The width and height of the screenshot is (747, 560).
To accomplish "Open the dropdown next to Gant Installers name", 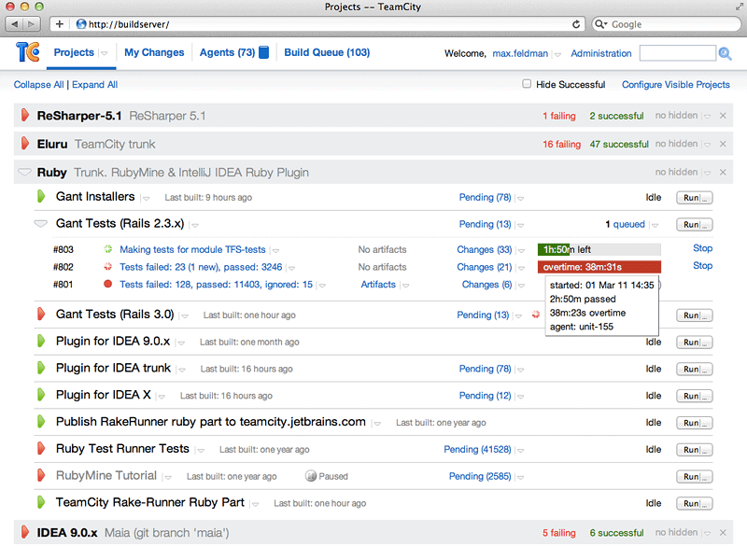I will (x=146, y=198).
